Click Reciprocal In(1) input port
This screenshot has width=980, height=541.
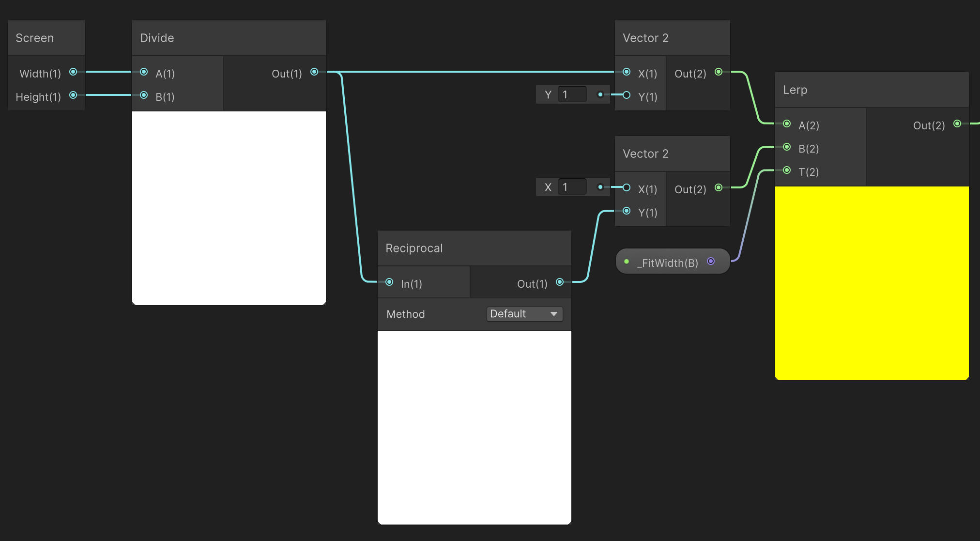(x=389, y=282)
